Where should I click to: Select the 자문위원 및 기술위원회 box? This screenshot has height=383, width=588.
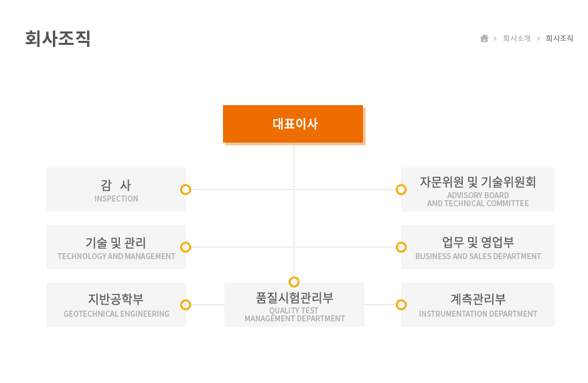pos(477,189)
